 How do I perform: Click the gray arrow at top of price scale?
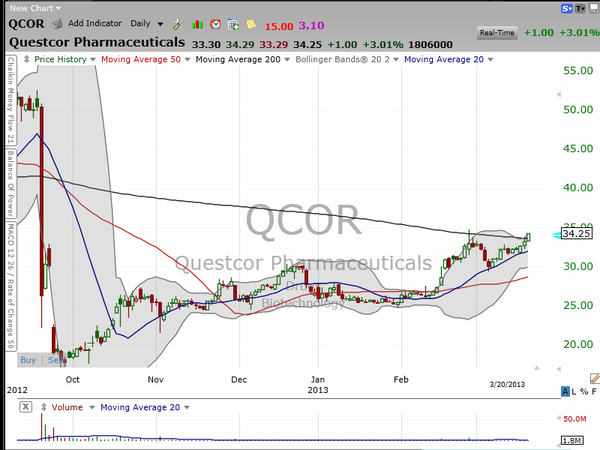click(x=559, y=94)
